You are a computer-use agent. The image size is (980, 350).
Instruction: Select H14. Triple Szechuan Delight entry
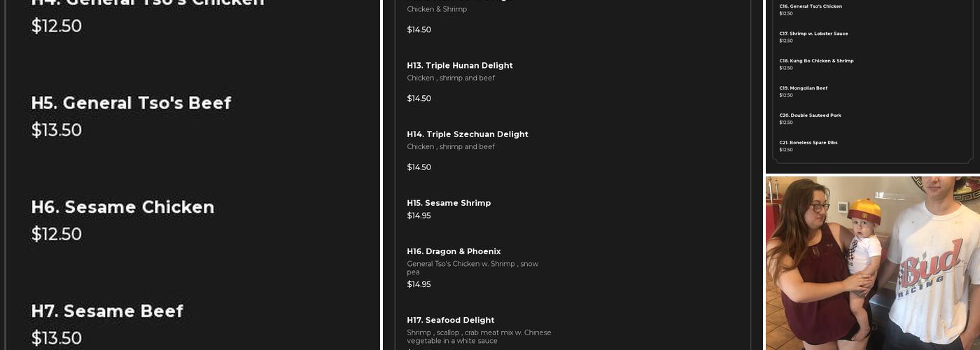tap(468, 134)
